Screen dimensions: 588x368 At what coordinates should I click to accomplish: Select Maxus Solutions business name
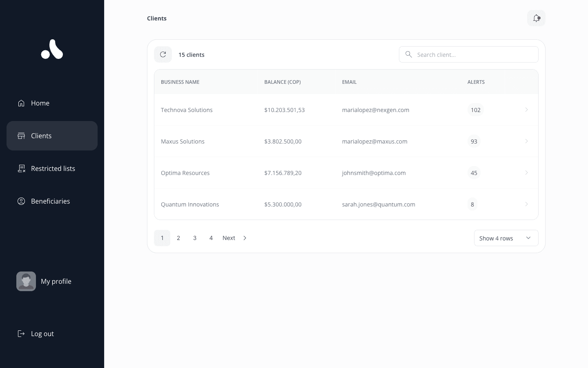[183, 141]
